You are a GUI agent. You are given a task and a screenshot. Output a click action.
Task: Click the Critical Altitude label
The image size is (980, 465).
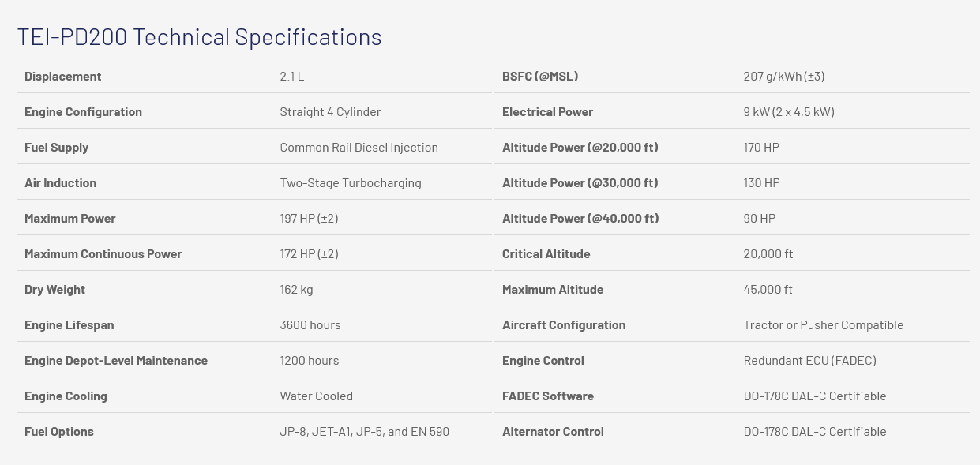[x=546, y=254]
